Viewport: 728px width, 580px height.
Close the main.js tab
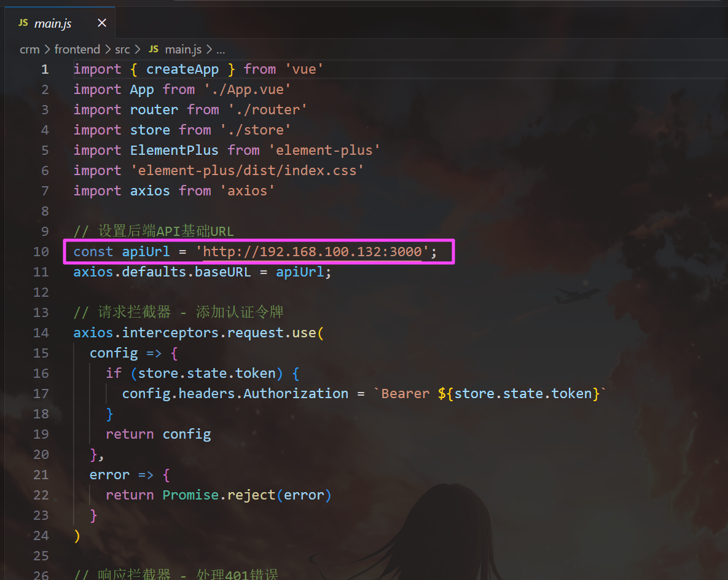[x=102, y=23]
